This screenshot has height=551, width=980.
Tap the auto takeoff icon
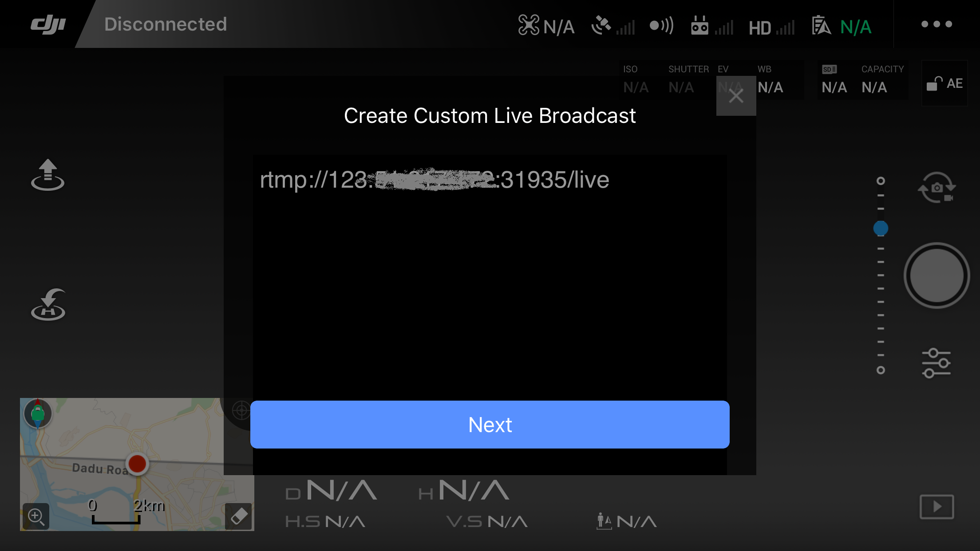pyautogui.click(x=48, y=175)
